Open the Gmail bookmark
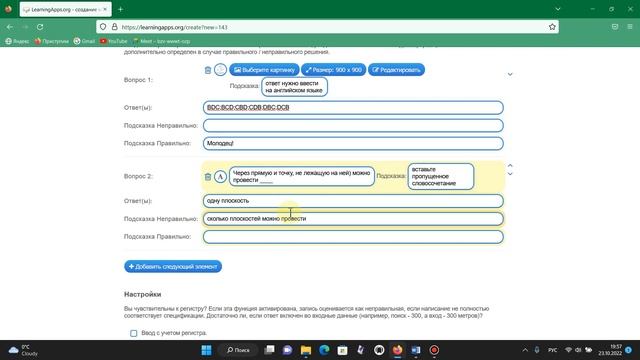The height and width of the screenshot is (360, 640). [x=84, y=41]
